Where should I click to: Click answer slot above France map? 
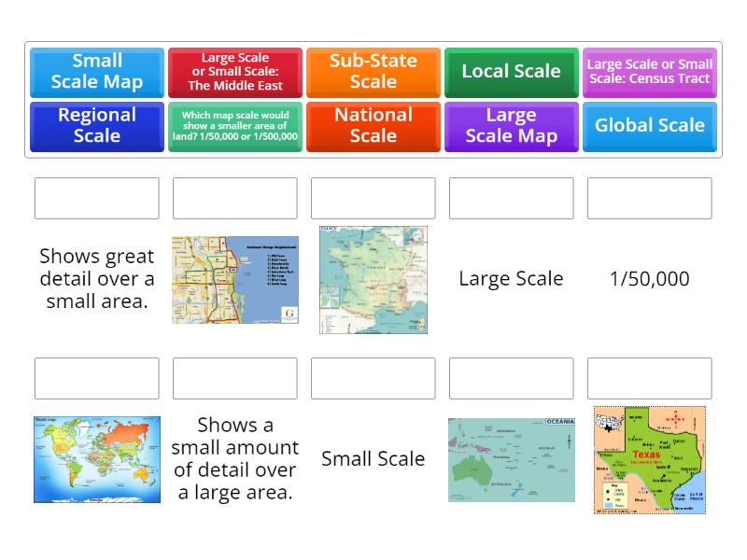(x=373, y=198)
